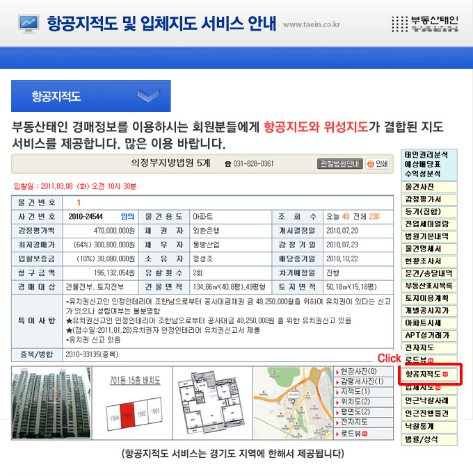473x476 pixels.
Task: Click the case number 2010-24544
Action: pyautogui.click(x=86, y=216)
